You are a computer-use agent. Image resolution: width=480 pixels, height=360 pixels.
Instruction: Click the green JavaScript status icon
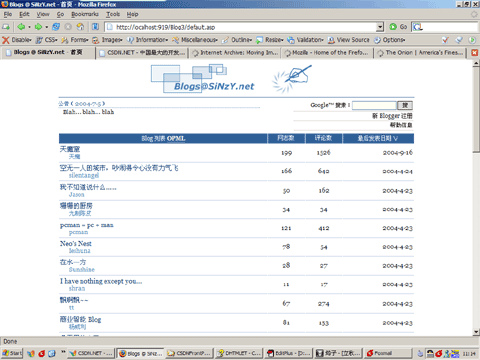(x=472, y=40)
